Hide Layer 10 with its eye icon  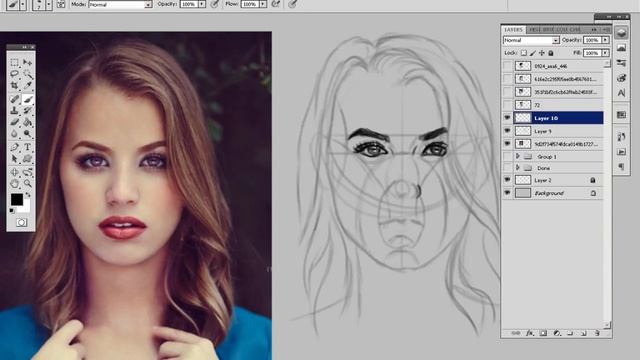pos(507,118)
